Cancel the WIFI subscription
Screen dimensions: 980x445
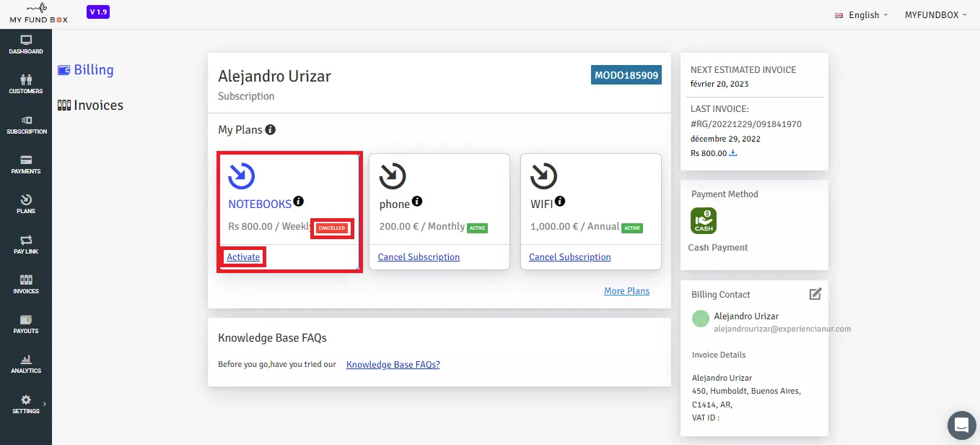click(x=570, y=257)
